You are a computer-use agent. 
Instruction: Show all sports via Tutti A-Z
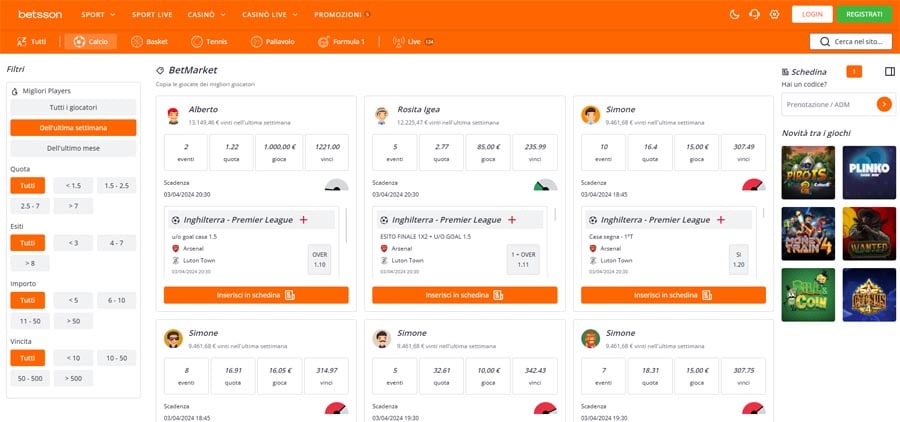(31, 41)
